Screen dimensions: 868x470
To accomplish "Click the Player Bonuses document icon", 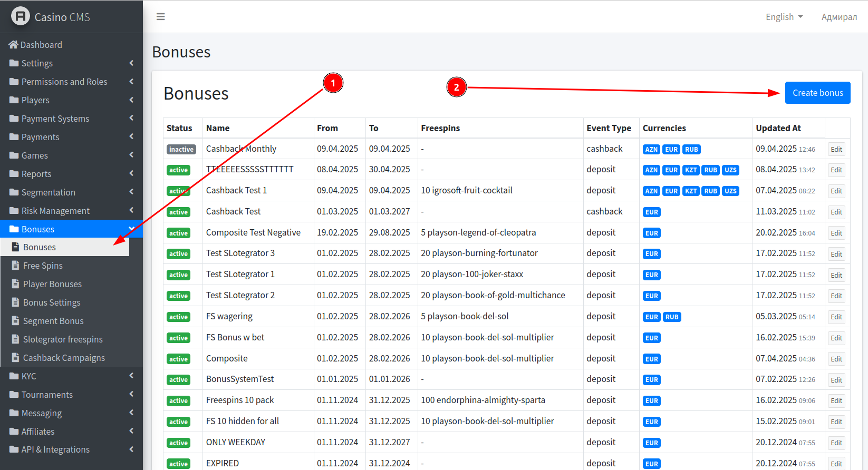I will click(16, 284).
